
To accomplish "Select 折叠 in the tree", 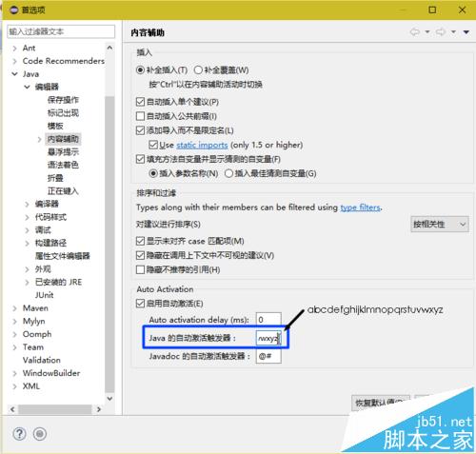I will tap(55, 178).
